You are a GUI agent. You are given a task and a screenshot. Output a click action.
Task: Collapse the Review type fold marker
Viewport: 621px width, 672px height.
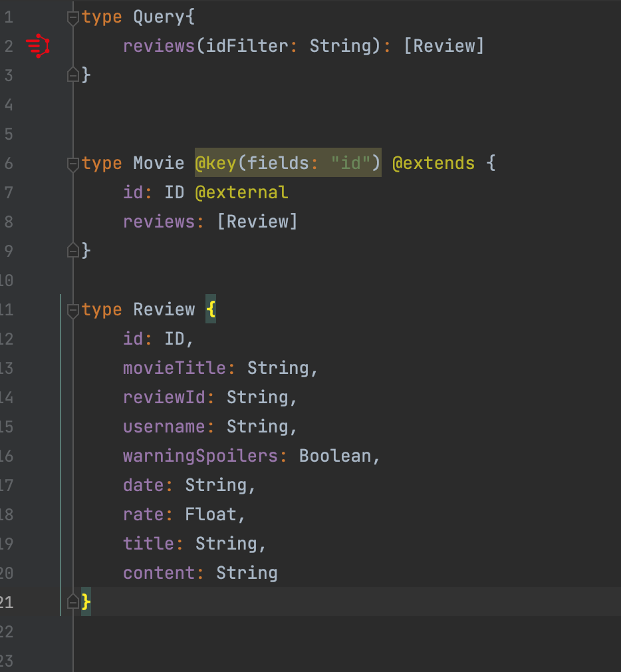pyautogui.click(x=73, y=310)
